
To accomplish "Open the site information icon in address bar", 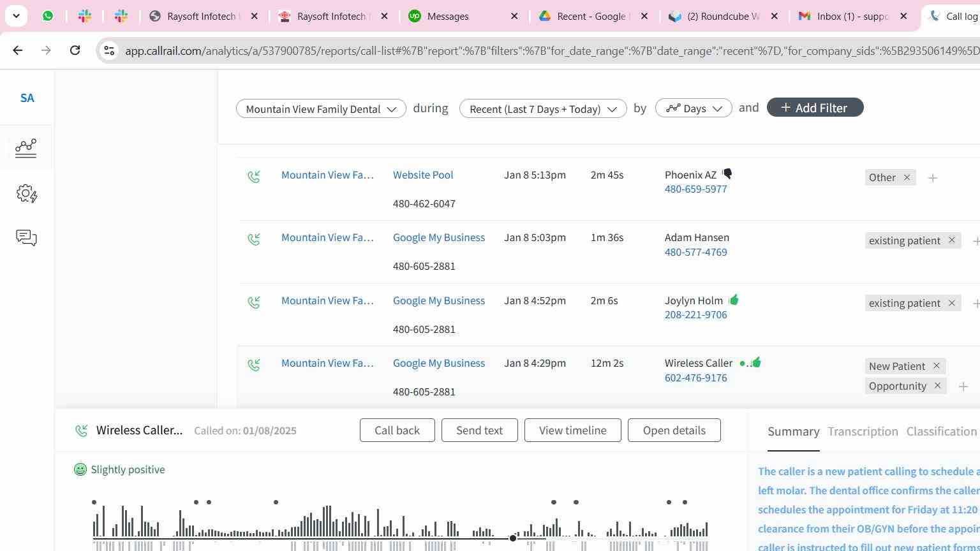I will (x=109, y=50).
